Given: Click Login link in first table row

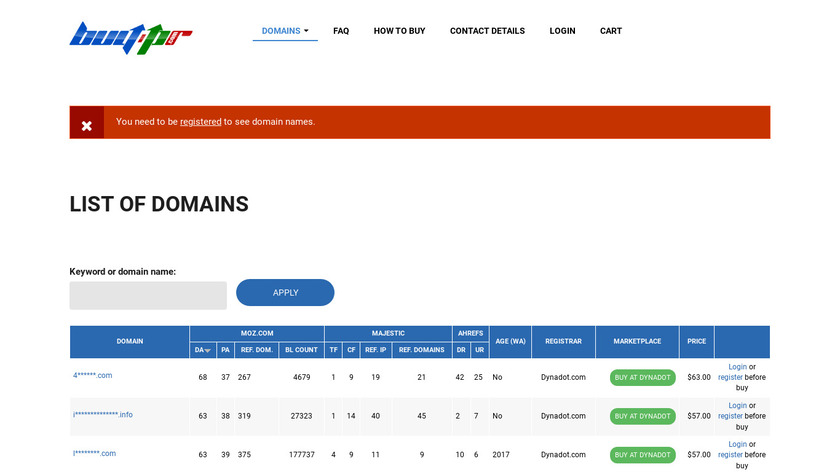Looking at the screenshot, I should [737, 367].
